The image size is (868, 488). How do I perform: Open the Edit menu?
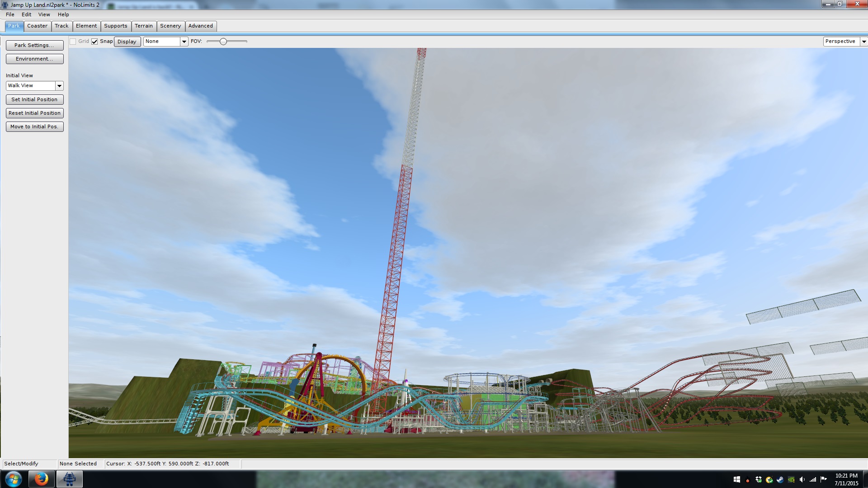26,14
